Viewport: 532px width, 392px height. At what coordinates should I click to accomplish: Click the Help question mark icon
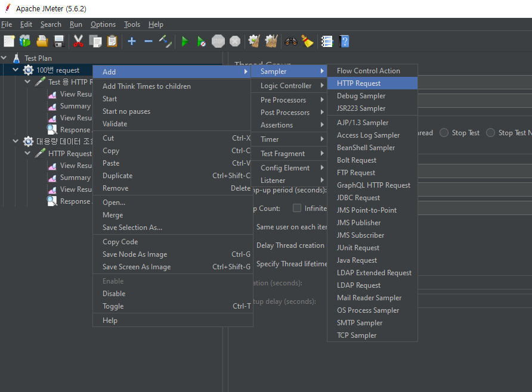click(x=344, y=41)
